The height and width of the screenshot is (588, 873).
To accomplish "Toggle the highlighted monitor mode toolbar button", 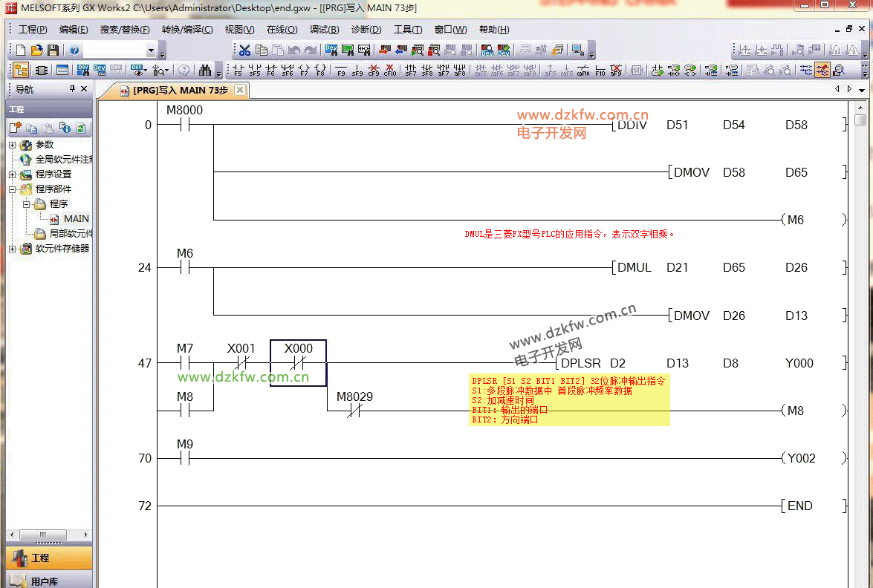I will [x=822, y=71].
